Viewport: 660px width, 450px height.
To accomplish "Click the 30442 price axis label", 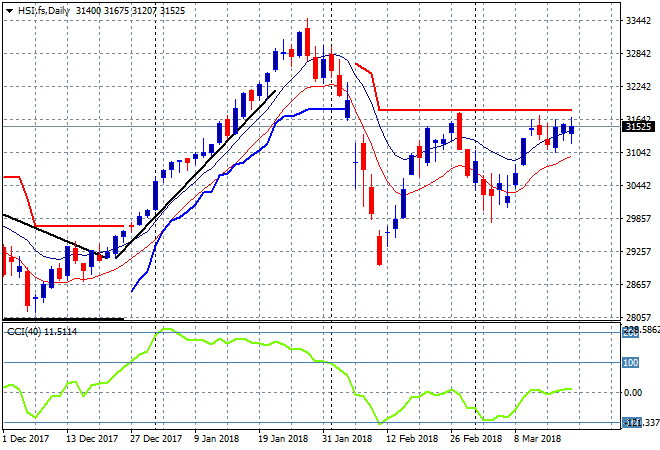I will (x=638, y=186).
